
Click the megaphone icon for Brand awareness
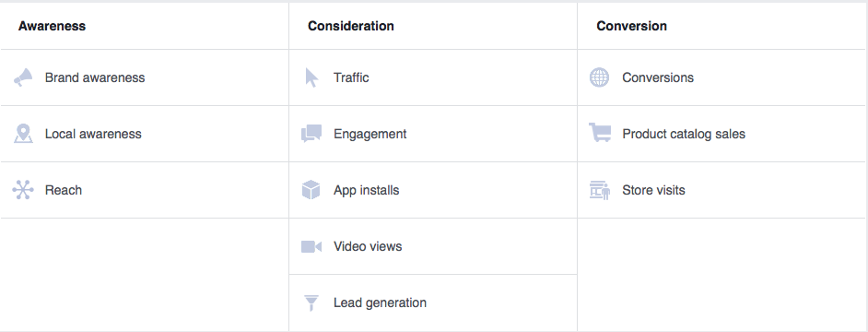(23, 77)
